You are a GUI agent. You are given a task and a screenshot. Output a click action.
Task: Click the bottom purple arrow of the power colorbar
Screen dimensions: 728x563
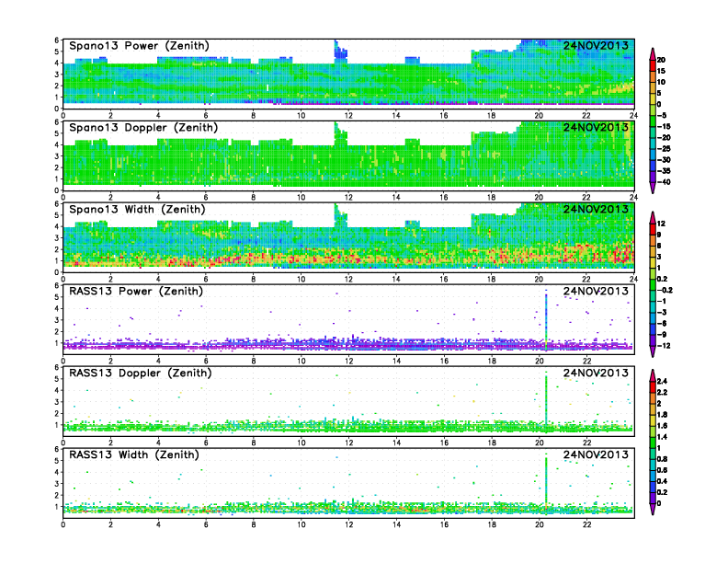pyautogui.click(x=653, y=190)
